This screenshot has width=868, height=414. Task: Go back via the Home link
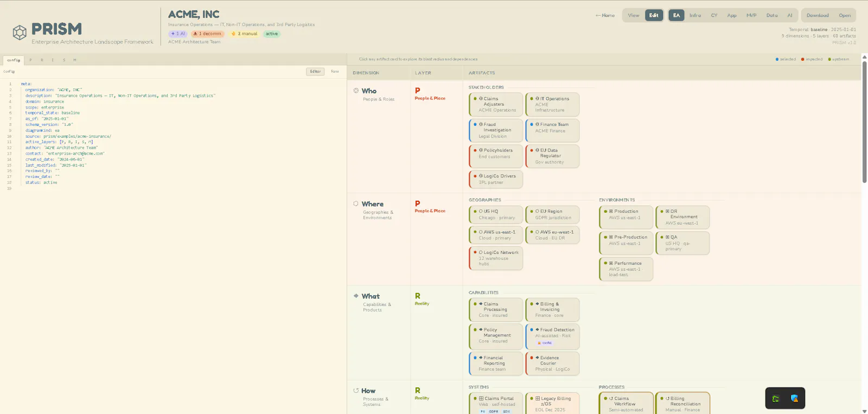click(x=605, y=15)
